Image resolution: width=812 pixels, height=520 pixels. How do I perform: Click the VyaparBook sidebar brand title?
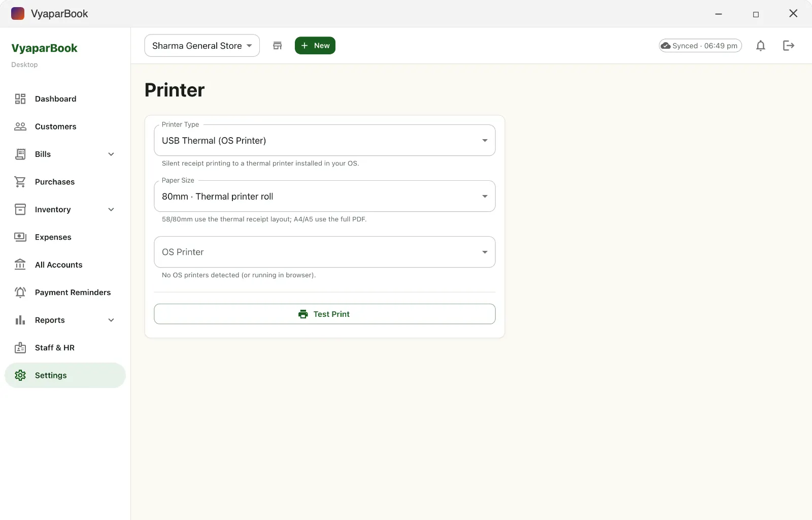[45, 48]
